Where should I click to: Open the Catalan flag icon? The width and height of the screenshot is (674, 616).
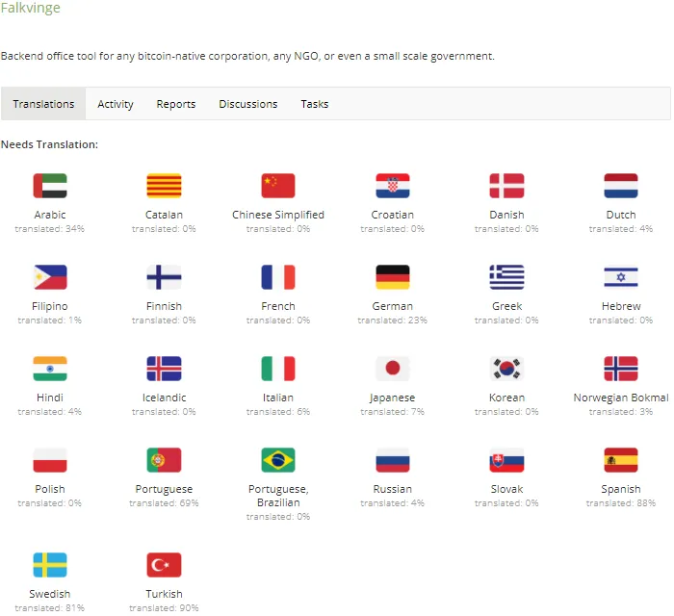[x=164, y=186]
